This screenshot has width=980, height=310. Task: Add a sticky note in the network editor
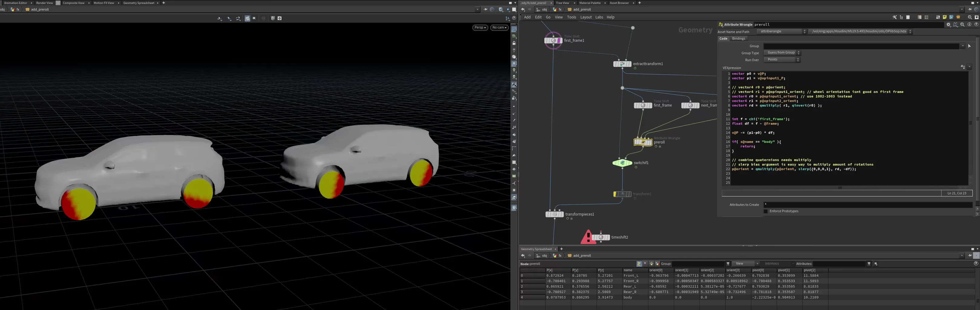pos(945,17)
